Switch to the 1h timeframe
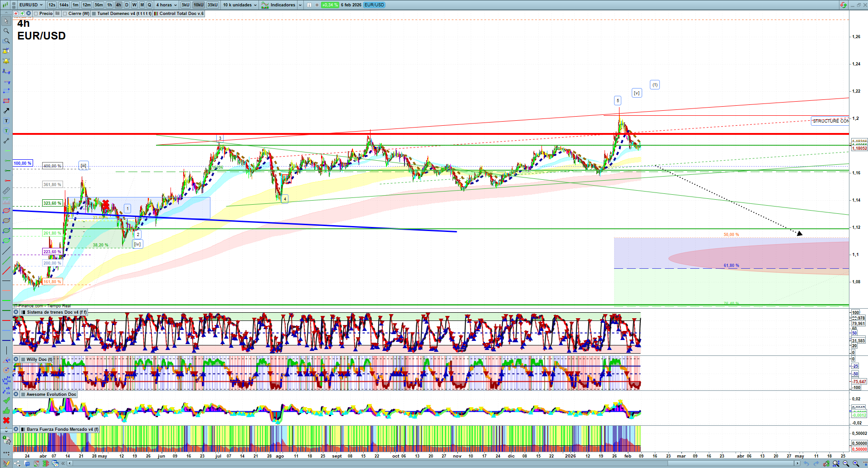The width and height of the screenshot is (868, 468). click(x=109, y=5)
